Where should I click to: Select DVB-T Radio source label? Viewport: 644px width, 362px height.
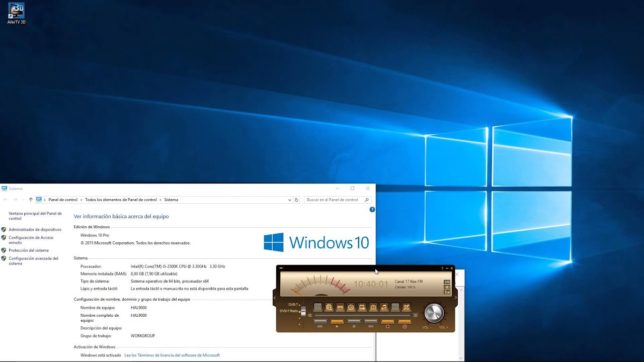289,311
